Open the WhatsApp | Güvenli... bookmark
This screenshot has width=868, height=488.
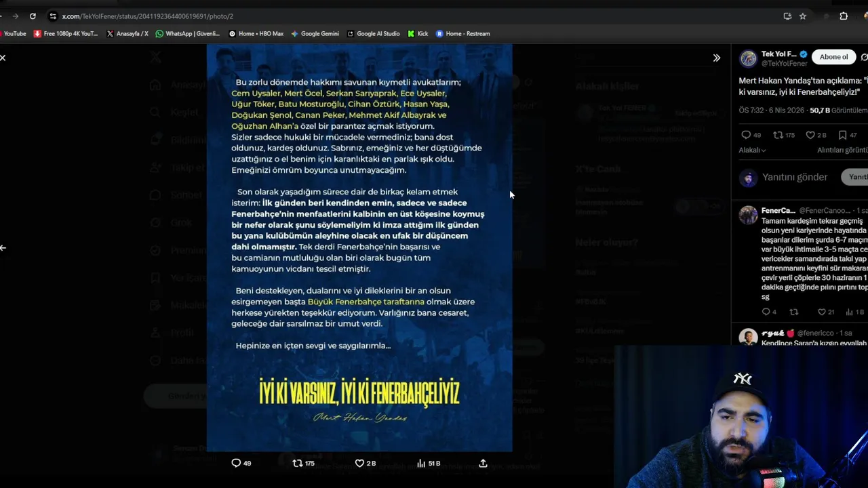click(x=187, y=33)
